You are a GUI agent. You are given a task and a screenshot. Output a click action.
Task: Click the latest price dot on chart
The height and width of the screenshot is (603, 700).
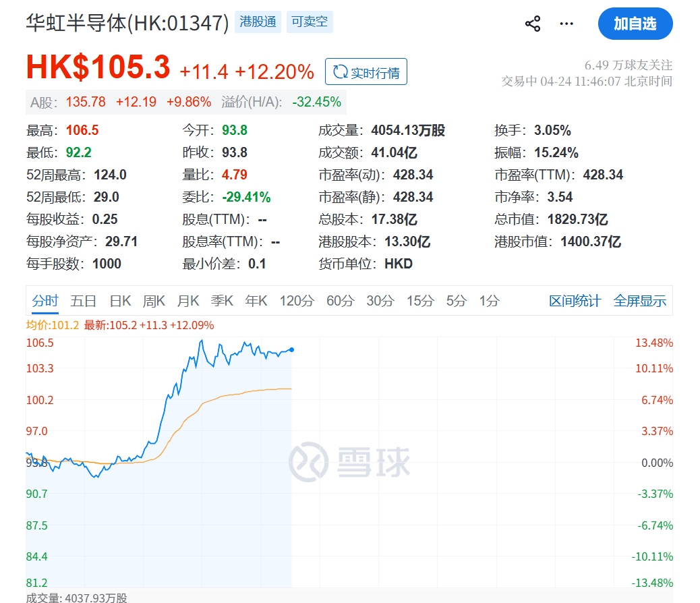tap(291, 349)
